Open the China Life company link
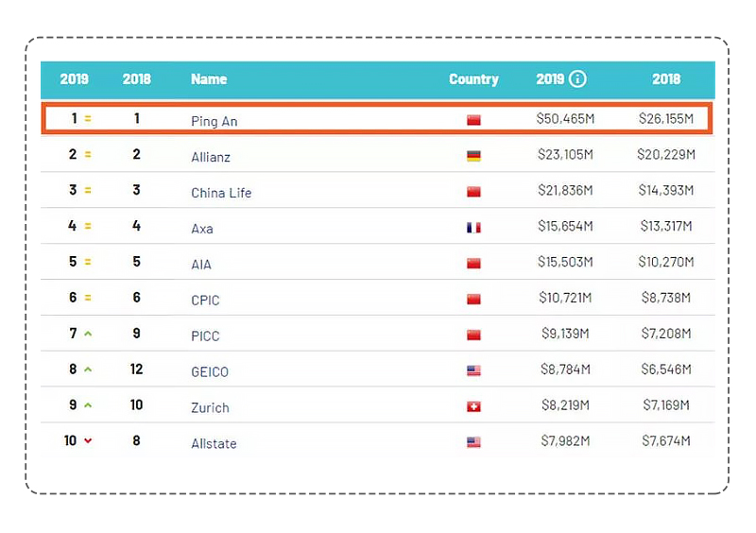 click(x=221, y=193)
